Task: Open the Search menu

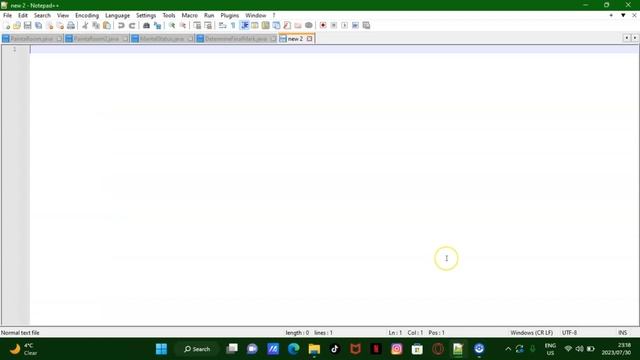Action: click(42, 15)
